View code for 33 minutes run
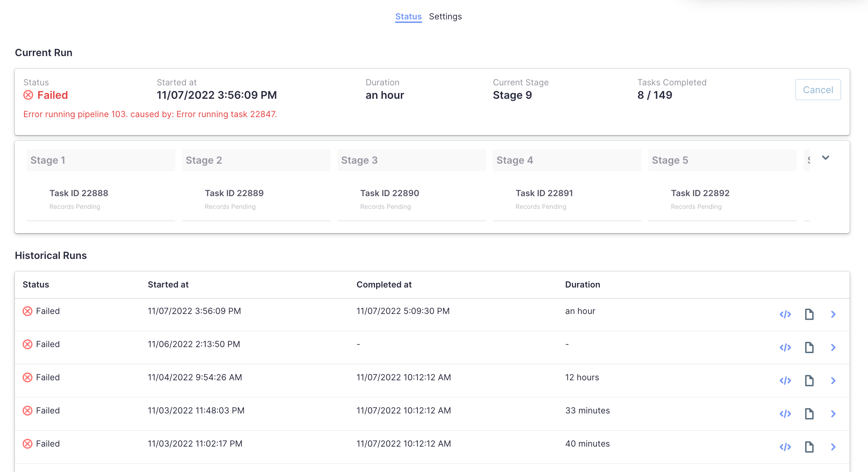Viewport: 868px width, 472px height. 785,414
